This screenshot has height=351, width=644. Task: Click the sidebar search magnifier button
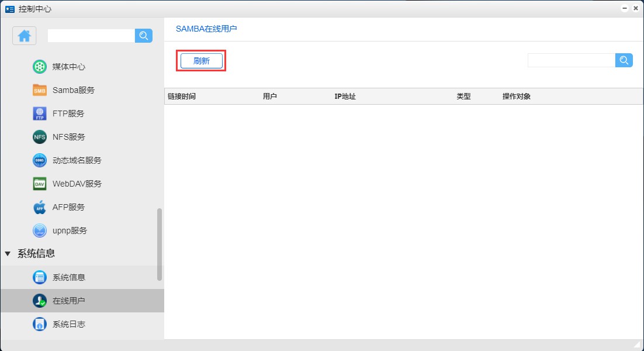pyautogui.click(x=143, y=36)
